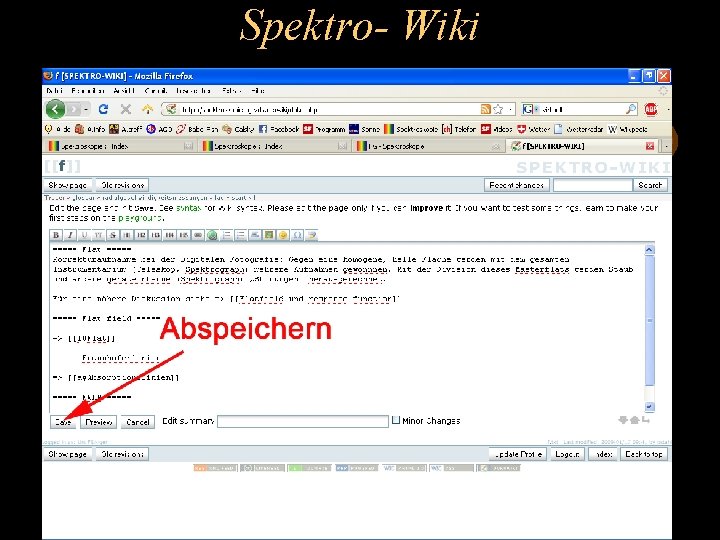Viewport: 720px width, 540px height.
Task: Insert ordered list item
Action: [x=226, y=235]
